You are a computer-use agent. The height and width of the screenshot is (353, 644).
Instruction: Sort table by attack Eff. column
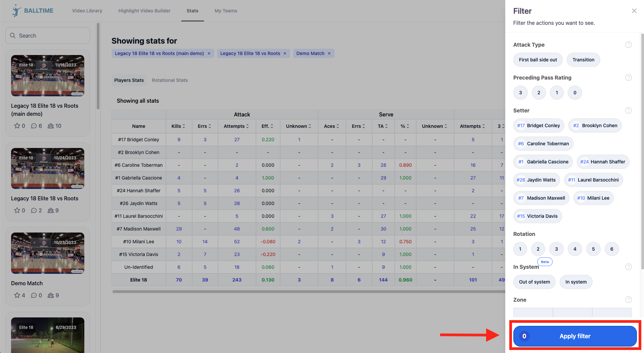tap(267, 126)
